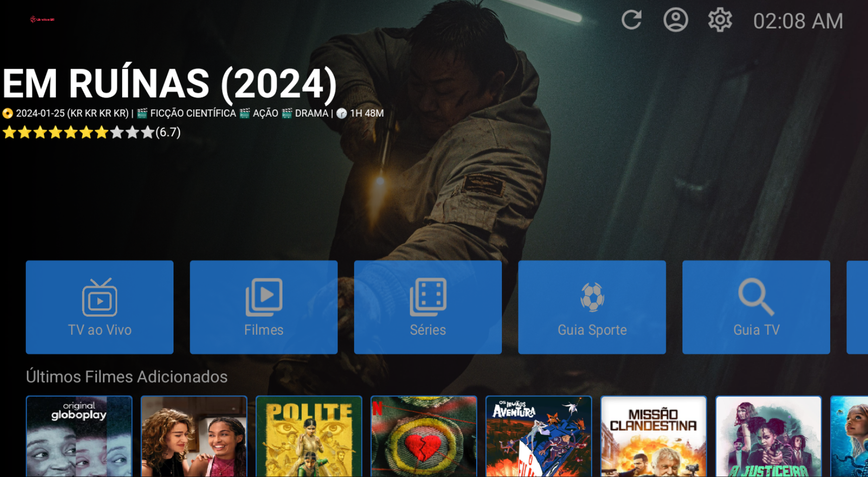Click the small red app logo

[x=42, y=20]
